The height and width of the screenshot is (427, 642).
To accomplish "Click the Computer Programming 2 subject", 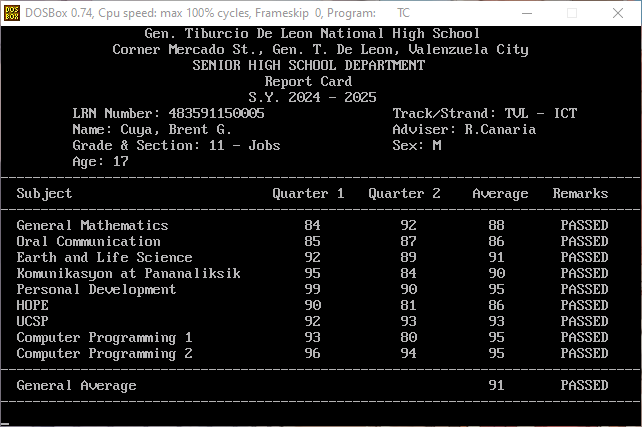I will tap(104, 354).
